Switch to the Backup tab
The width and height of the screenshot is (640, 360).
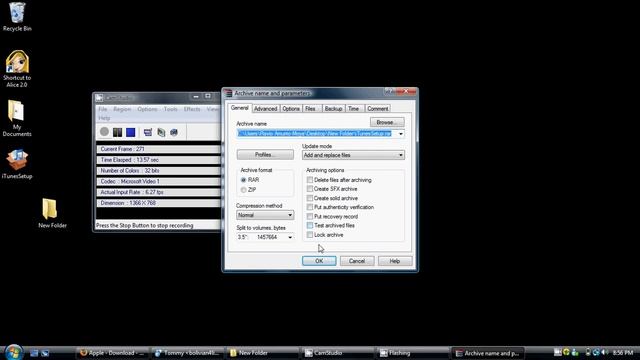point(333,109)
